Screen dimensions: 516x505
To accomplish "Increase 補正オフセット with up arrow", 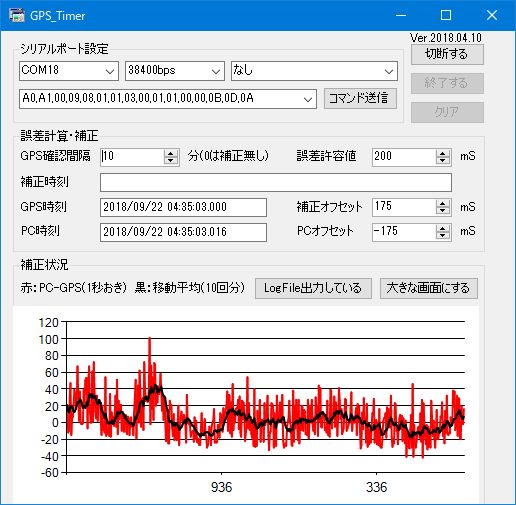I will pos(443,204).
